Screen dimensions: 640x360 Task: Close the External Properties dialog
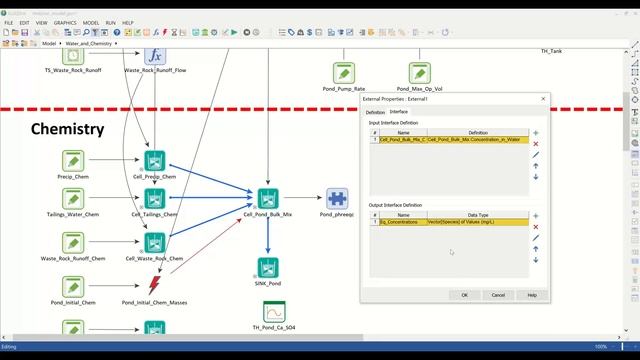point(543,99)
